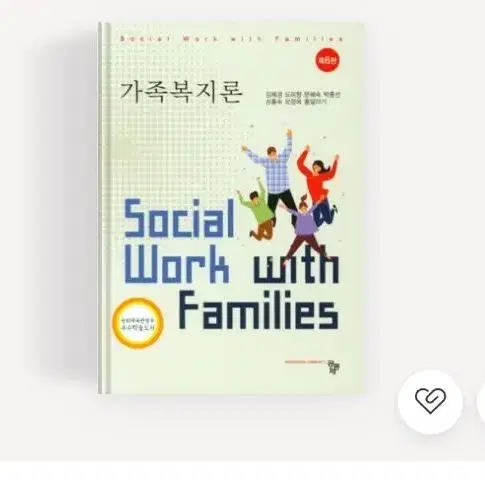Click the yellow circular award seal
This screenshot has height=485, width=485.
click(x=138, y=324)
